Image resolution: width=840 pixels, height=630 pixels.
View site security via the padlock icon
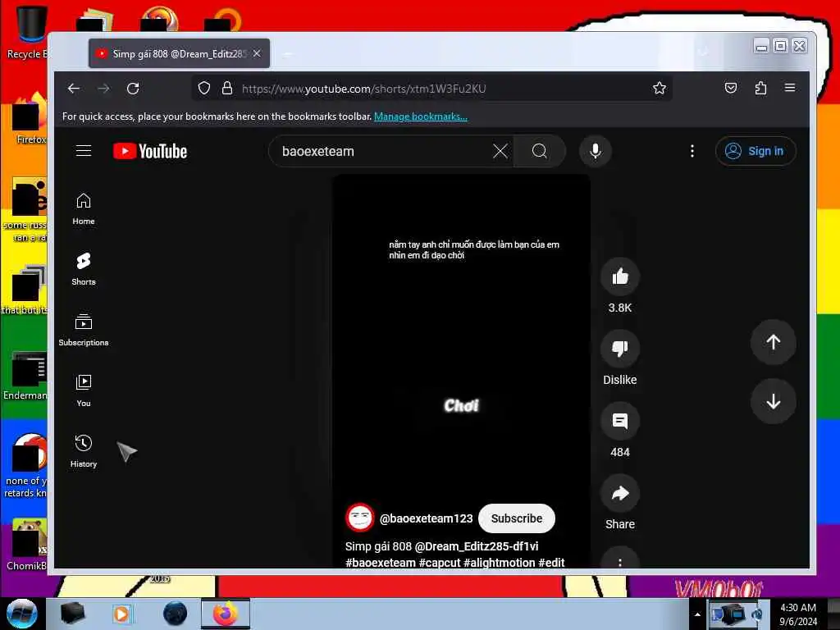click(227, 89)
